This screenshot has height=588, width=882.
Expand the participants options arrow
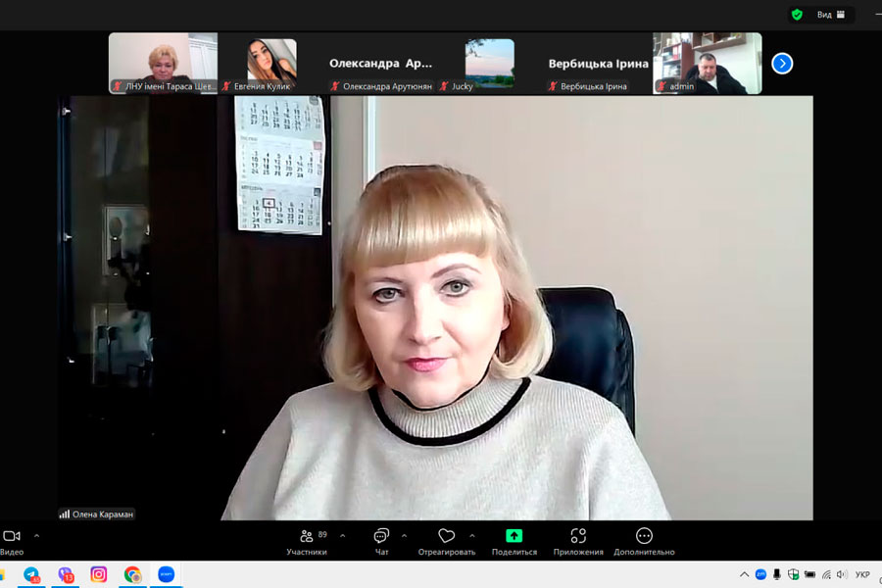pos(343,536)
